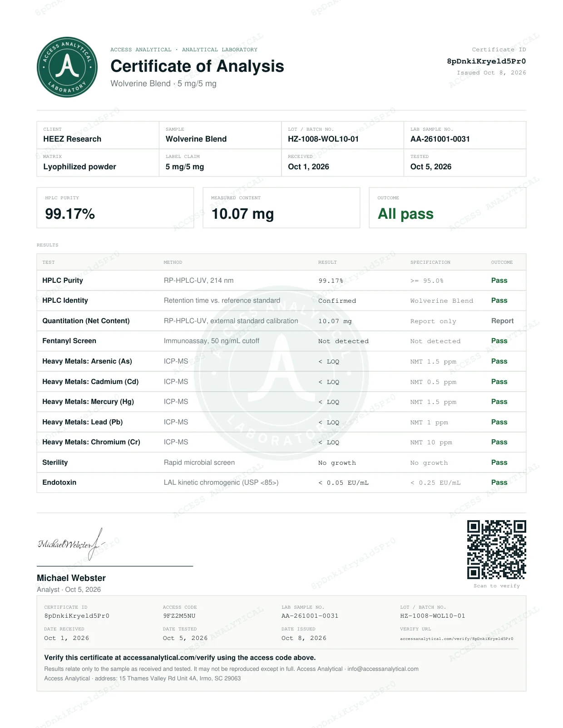The image size is (563, 728).
Task: Click the HPLC Purity 99.17% summary card
Action: coord(115,208)
